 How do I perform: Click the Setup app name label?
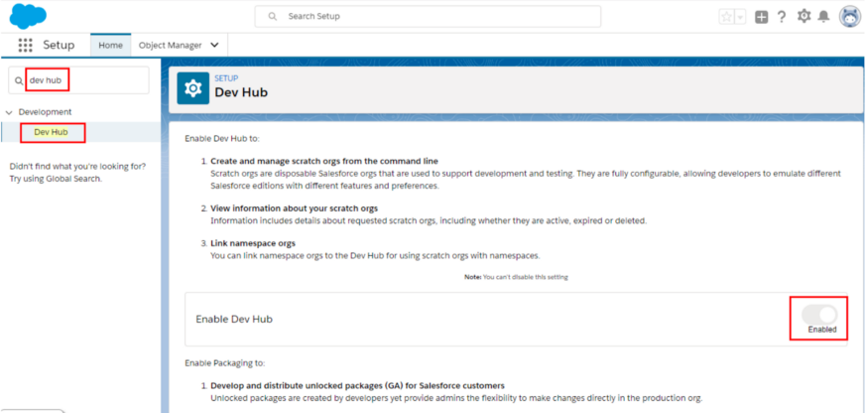[59, 46]
